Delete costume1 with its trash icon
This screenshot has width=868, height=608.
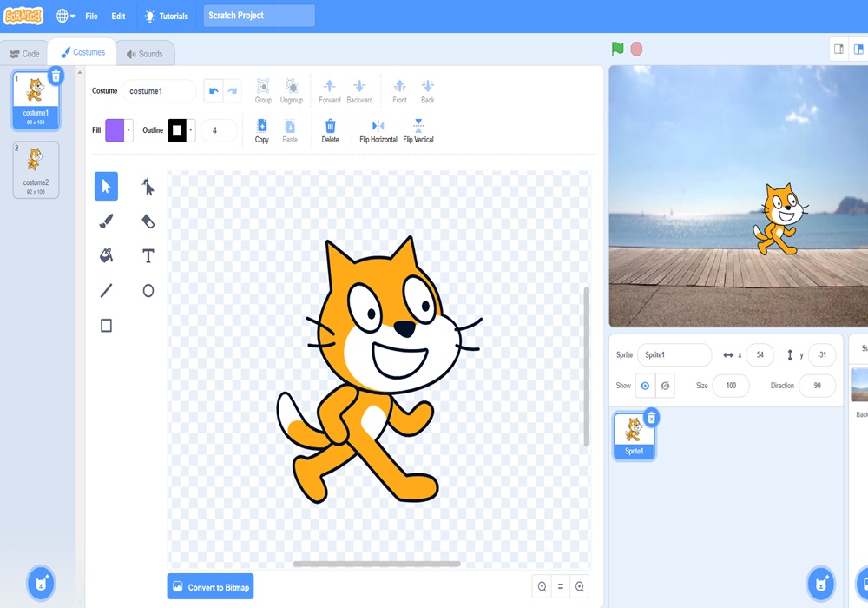56,76
